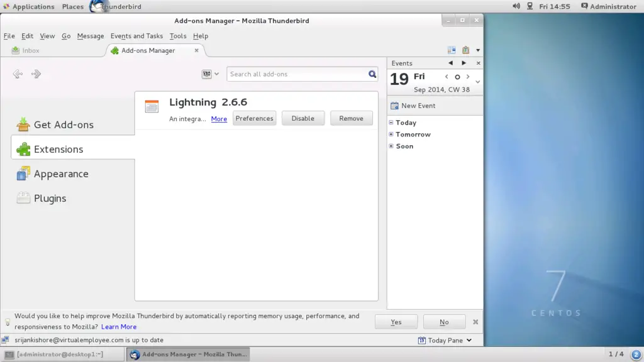Open the list all tabs dropdown

[478, 50]
